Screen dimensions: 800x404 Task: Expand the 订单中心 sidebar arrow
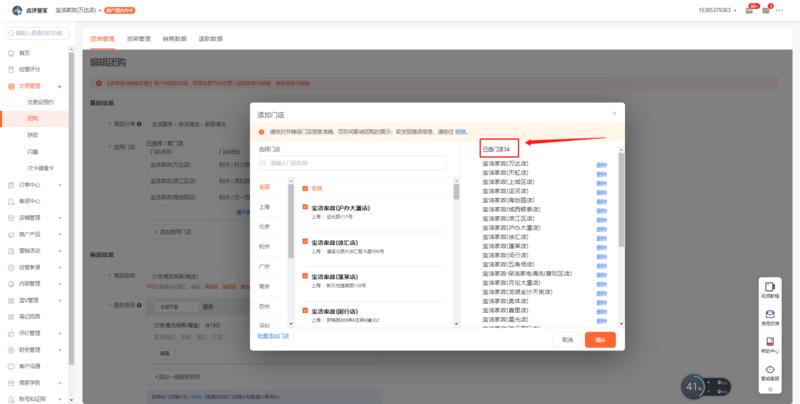point(60,185)
